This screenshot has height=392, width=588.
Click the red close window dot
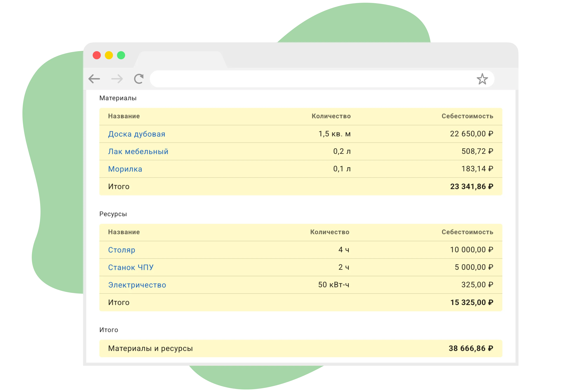pyautogui.click(x=97, y=55)
